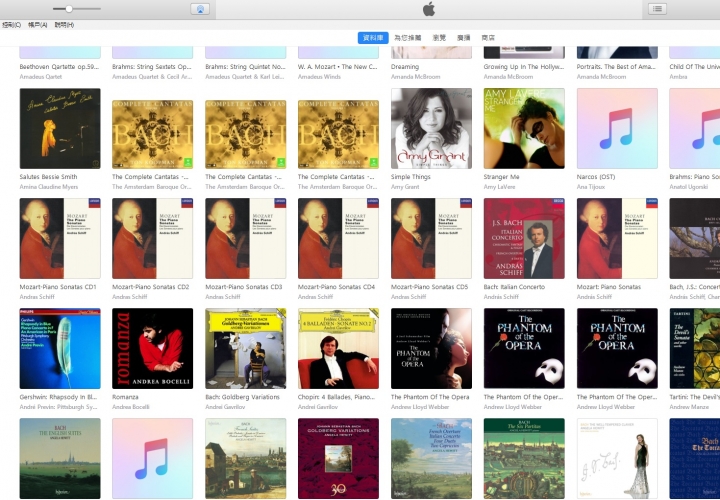Screen dimensions: 720x500
Task: Select Goldberg Variations Angela Hewitt maroon cover
Action: pyautogui.click(x=338, y=458)
